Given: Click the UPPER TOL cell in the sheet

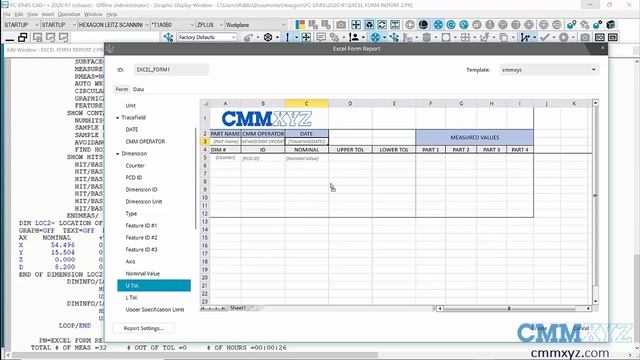Looking at the screenshot, I should coord(350,150).
